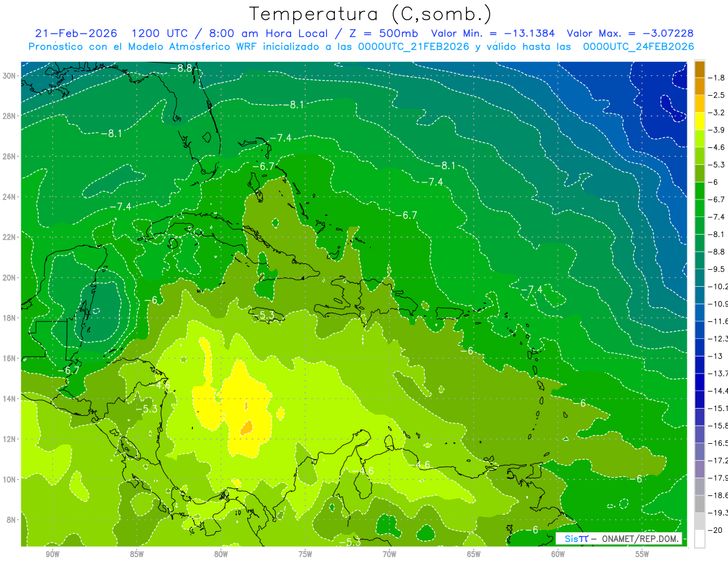Screen dimensions: 728x562
Task: Click the '-3.2' colorbar label
Action: [716, 113]
